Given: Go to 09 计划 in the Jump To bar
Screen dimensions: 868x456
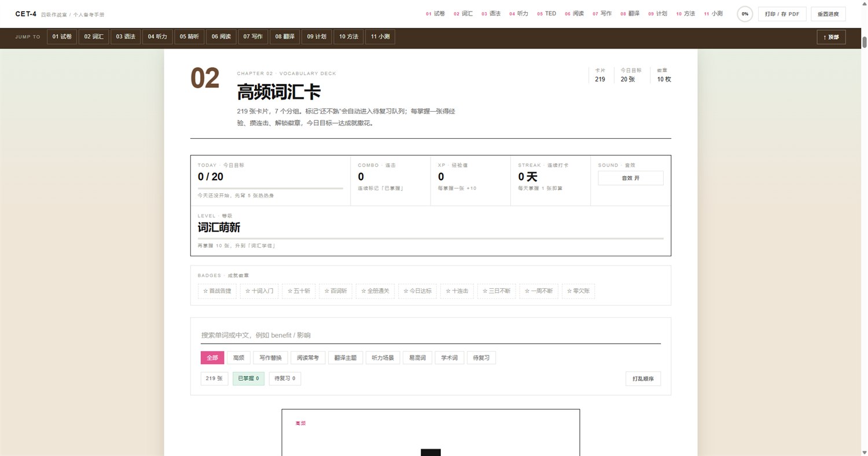Looking at the screenshot, I should tap(317, 37).
